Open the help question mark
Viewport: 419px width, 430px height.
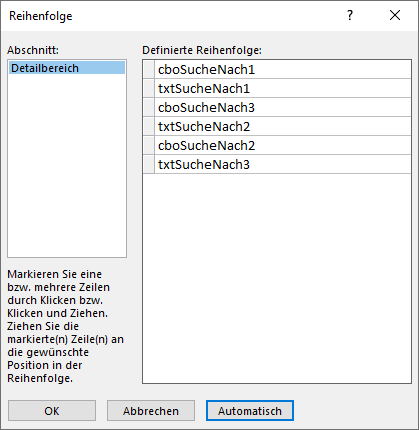tap(350, 15)
